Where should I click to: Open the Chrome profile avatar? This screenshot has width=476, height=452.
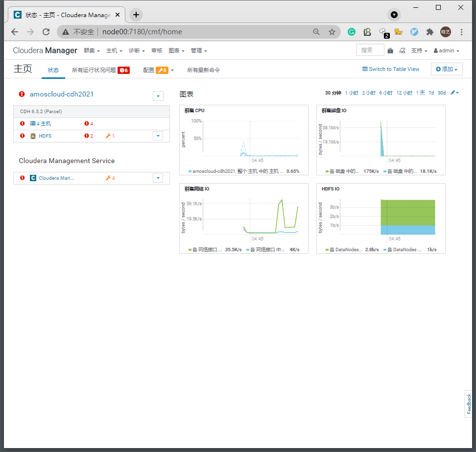446,32
